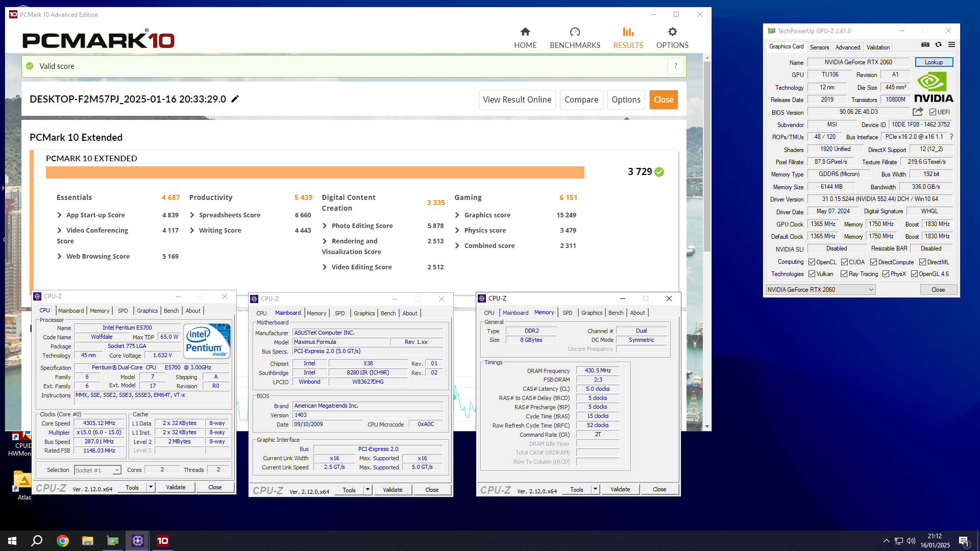Image resolution: width=980 pixels, height=551 pixels.
Task: Click the orange Close result button
Action: (x=664, y=99)
